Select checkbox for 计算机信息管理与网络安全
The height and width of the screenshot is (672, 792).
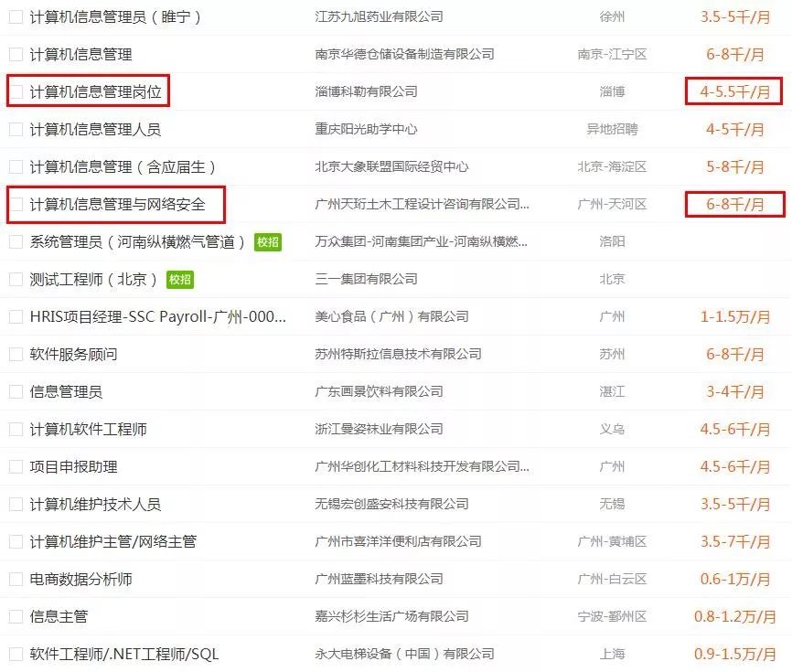[x=16, y=204]
